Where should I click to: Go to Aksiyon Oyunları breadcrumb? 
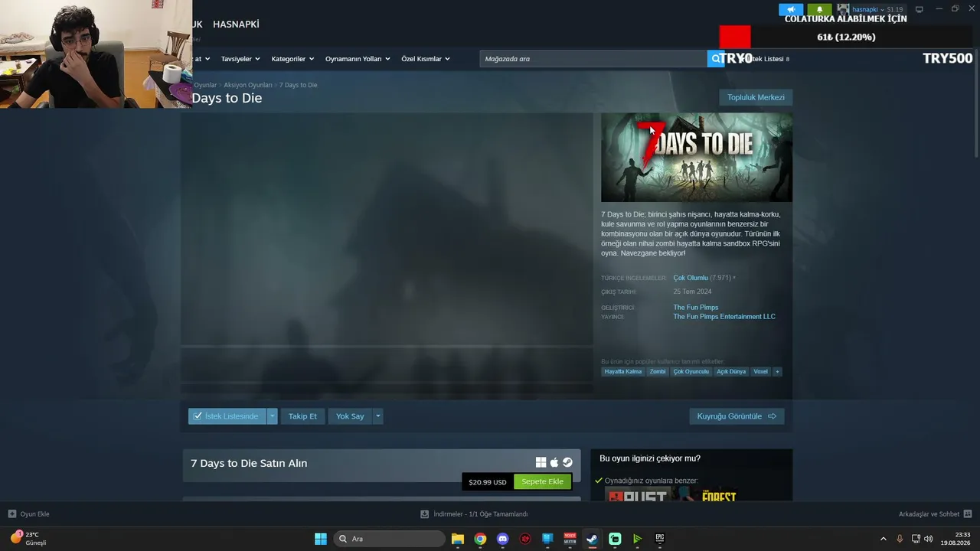248,85
